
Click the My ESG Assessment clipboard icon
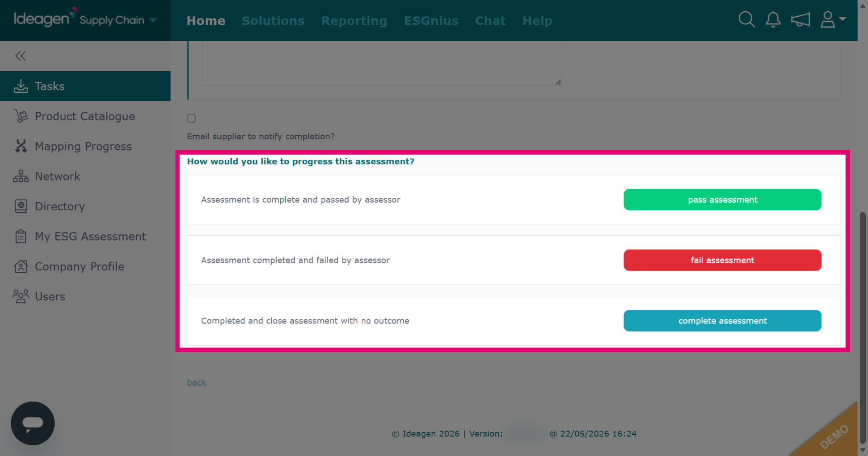pyautogui.click(x=21, y=236)
